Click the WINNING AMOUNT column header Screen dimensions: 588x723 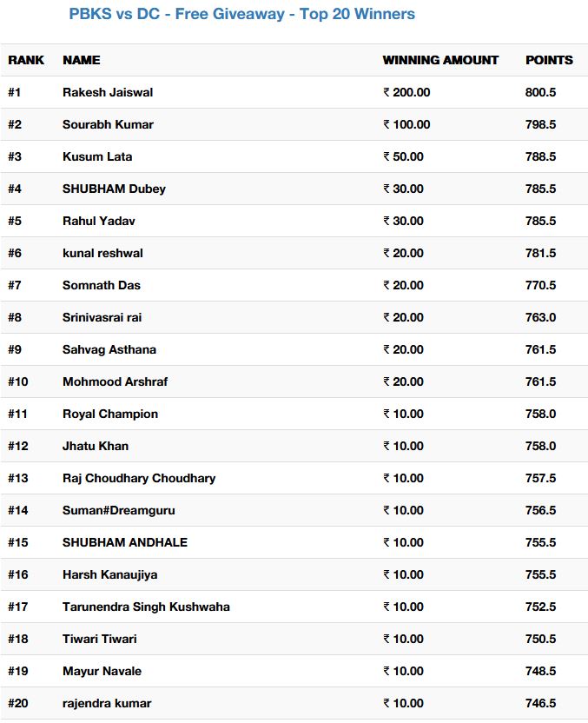pyautogui.click(x=440, y=60)
